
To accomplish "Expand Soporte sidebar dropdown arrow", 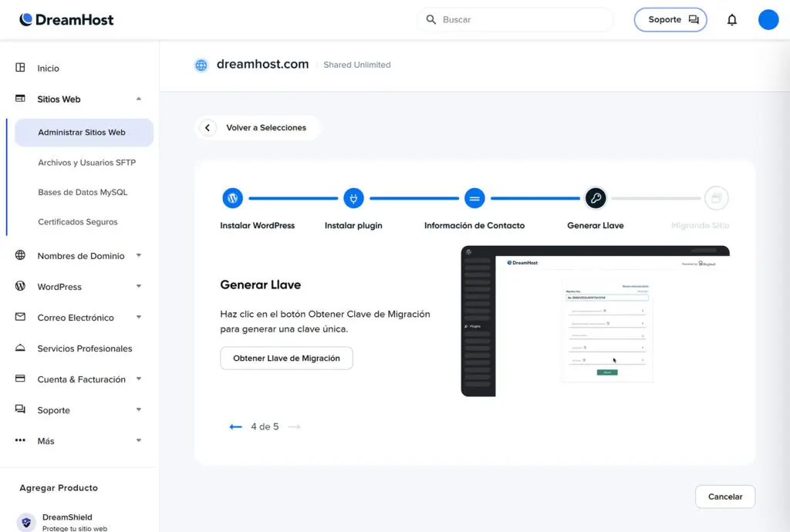I will [x=139, y=409].
